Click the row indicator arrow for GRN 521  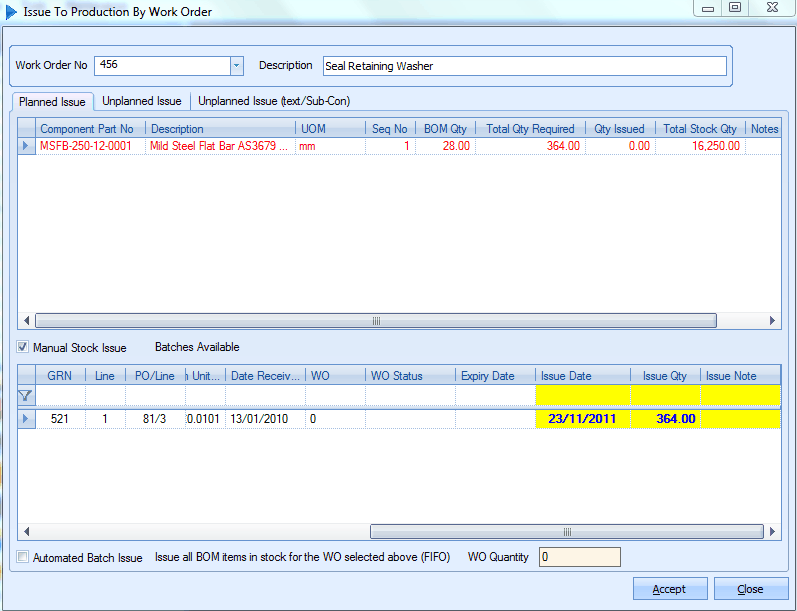click(26, 419)
